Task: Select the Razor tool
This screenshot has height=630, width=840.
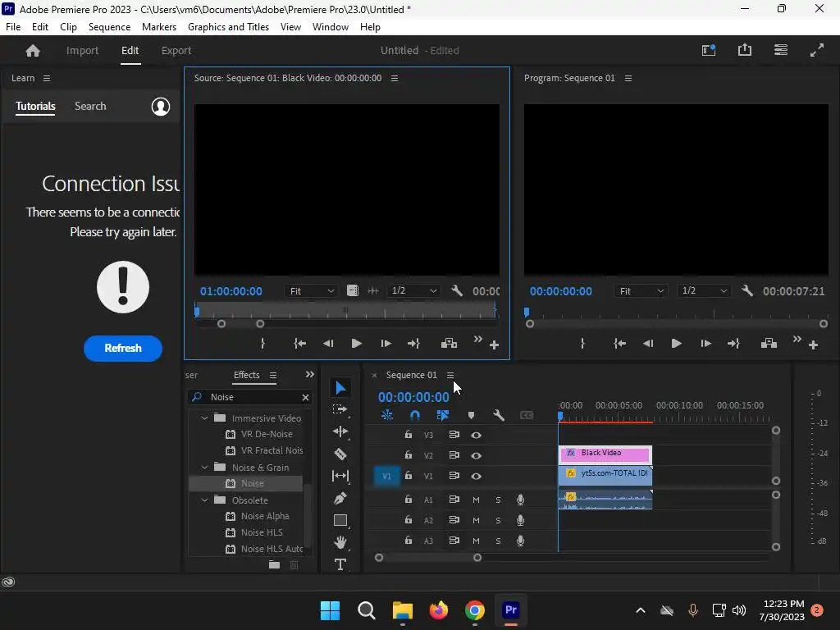Action: [x=340, y=454]
